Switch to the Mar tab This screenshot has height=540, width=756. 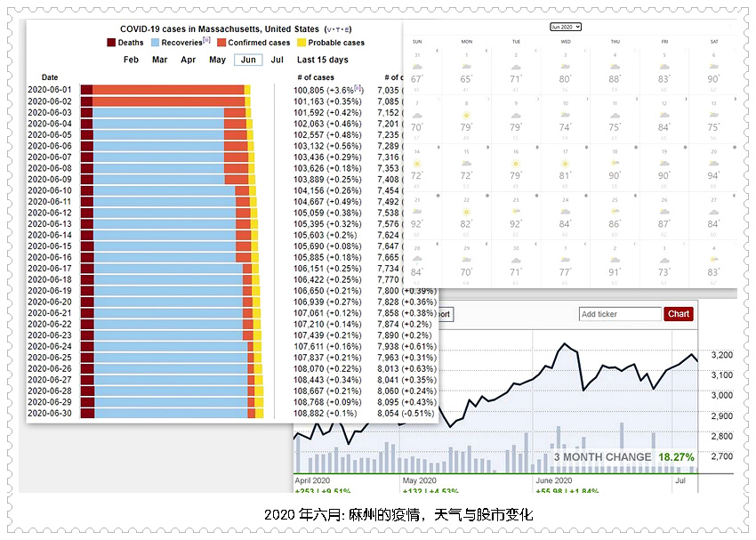point(159,60)
